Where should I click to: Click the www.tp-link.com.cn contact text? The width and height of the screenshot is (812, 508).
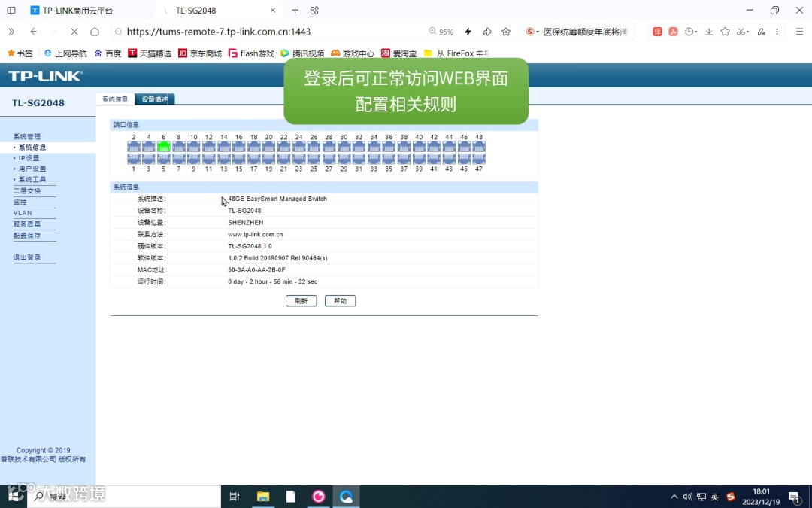coord(256,234)
